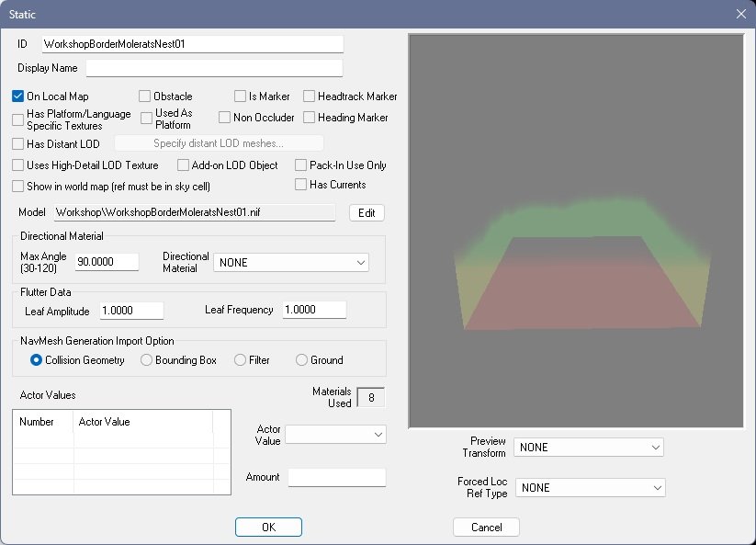
Task: Enable Show in world map checkbox
Action: 17,187
